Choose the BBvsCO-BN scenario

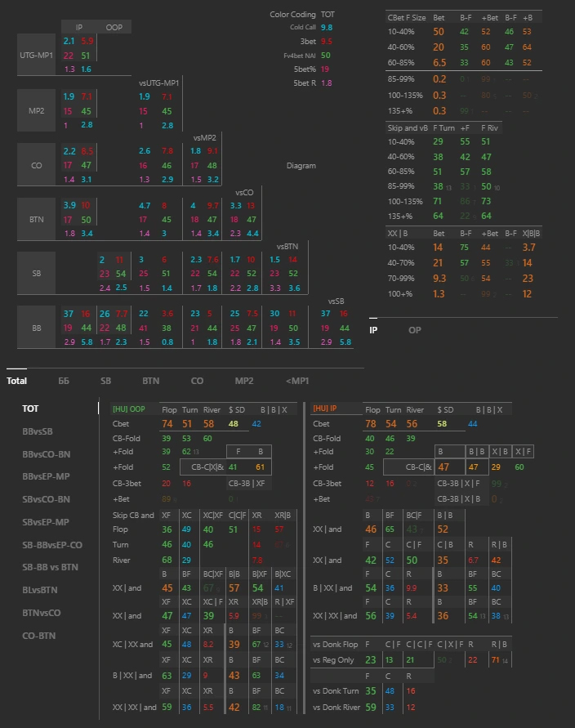pos(46,453)
